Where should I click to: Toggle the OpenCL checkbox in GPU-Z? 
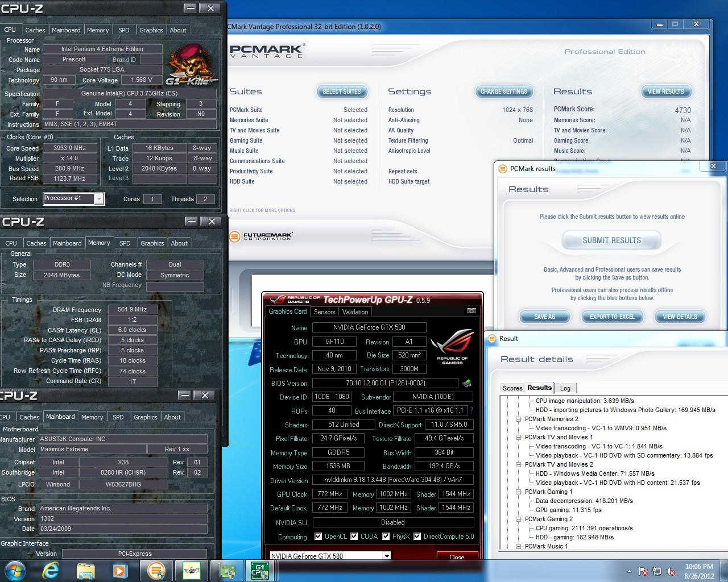(318, 536)
